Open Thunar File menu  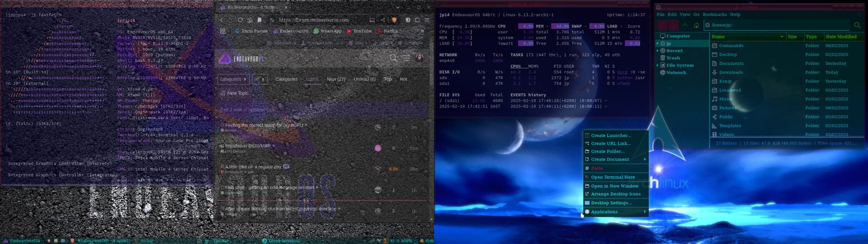coord(660,14)
